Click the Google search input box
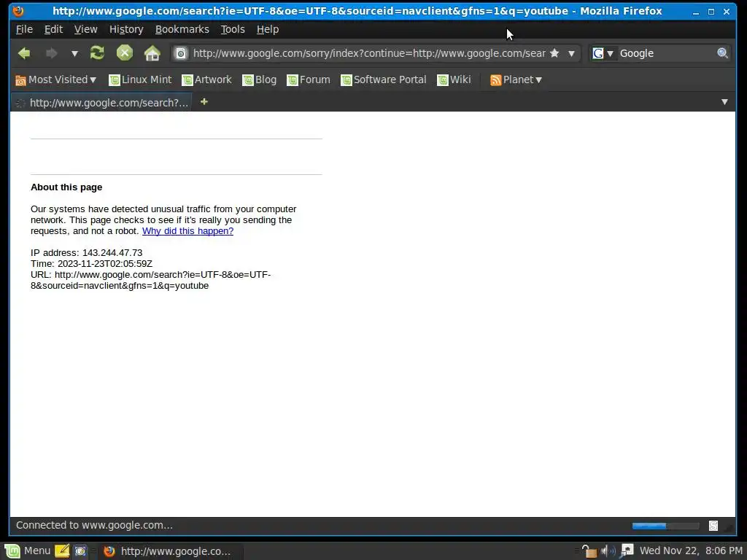 [x=665, y=53]
